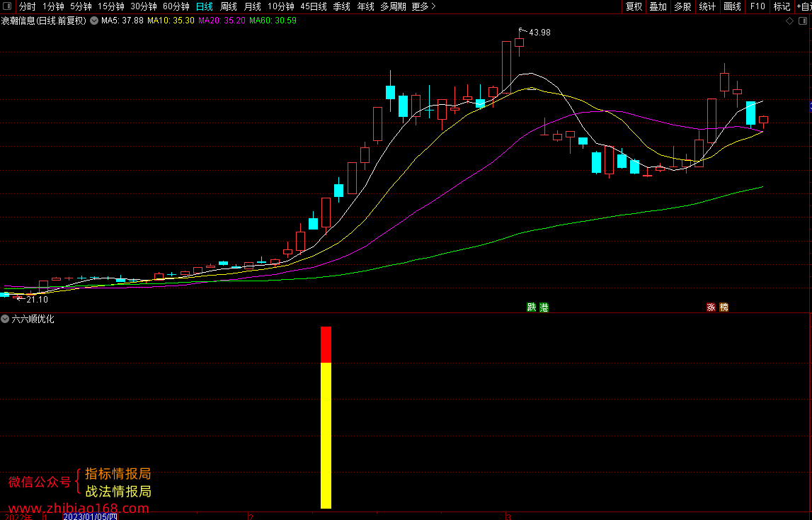This screenshot has width=812, height=520.
Task: Select the 日线 daily tab
Action: click(x=205, y=6)
